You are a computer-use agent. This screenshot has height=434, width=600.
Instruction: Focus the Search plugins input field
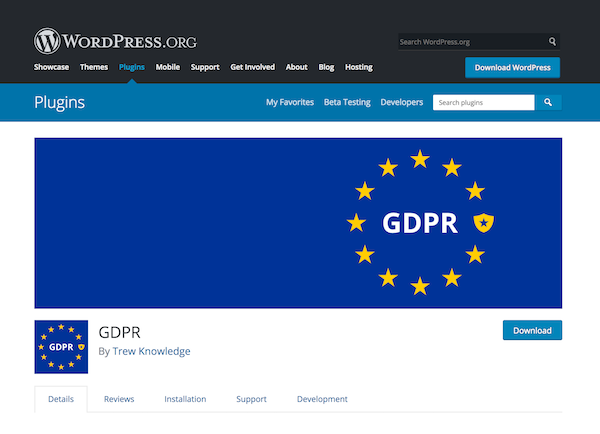coord(484,103)
